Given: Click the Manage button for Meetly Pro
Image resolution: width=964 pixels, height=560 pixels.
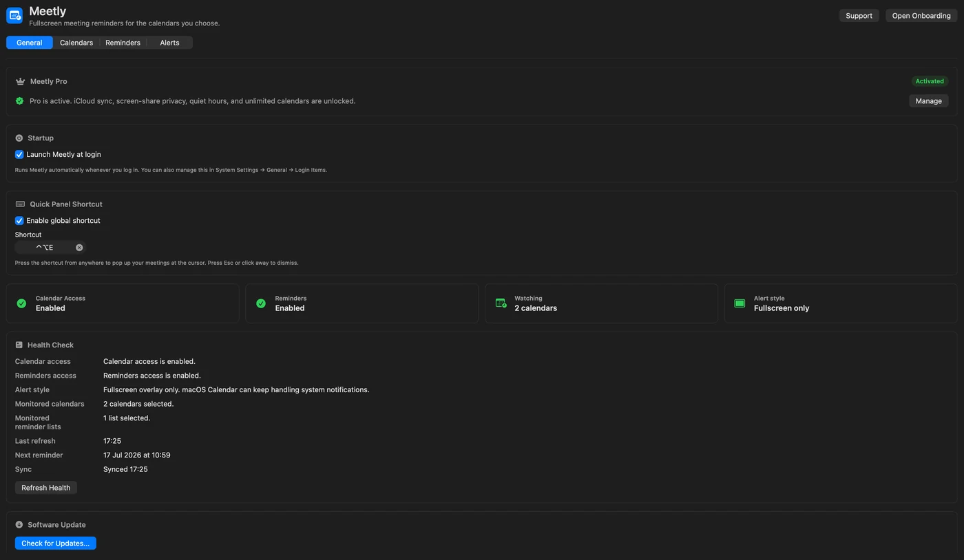Looking at the screenshot, I should [x=928, y=101].
